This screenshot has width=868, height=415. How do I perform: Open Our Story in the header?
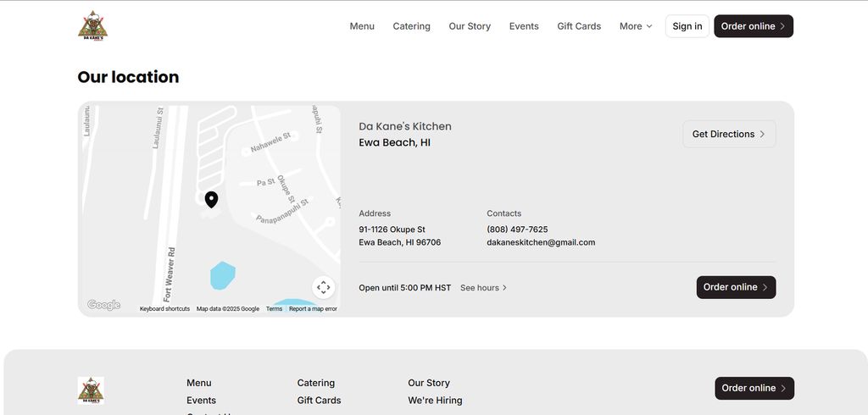click(x=470, y=26)
